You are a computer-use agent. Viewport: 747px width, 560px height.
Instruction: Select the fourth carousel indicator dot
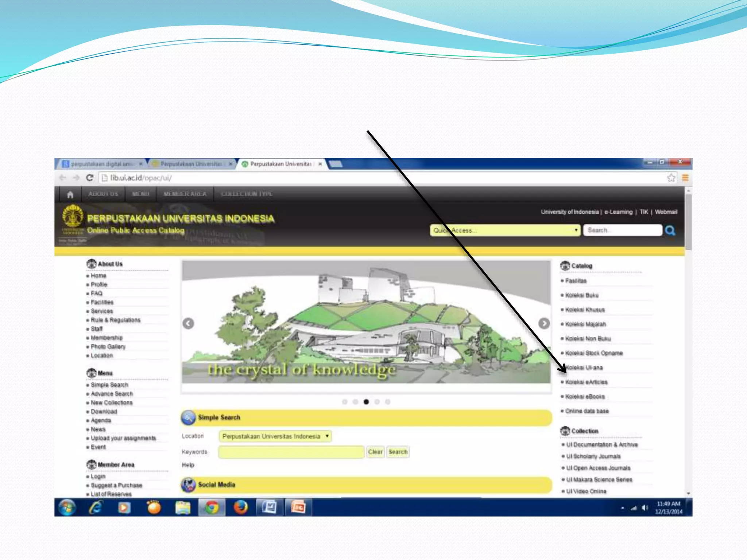point(377,402)
